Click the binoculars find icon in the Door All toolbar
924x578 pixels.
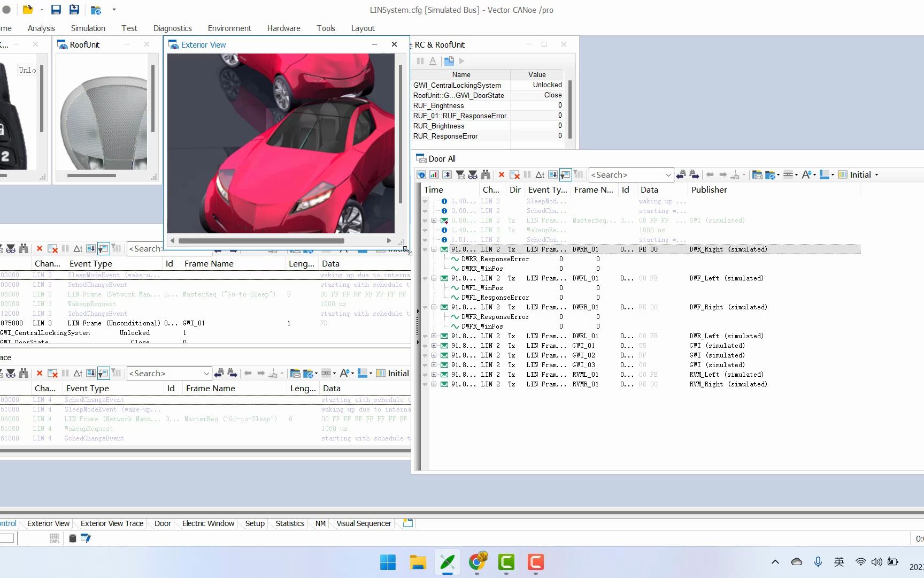click(486, 174)
